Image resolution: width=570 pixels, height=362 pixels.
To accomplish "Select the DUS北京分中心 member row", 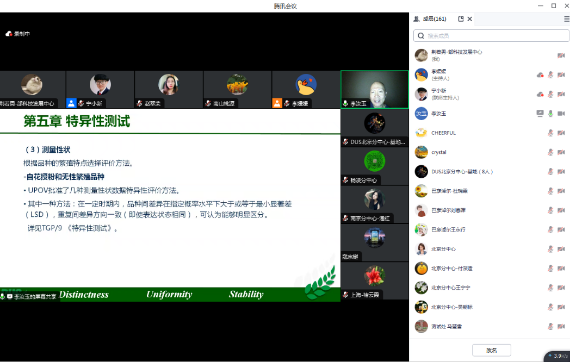I will click(x=491, y=172).
